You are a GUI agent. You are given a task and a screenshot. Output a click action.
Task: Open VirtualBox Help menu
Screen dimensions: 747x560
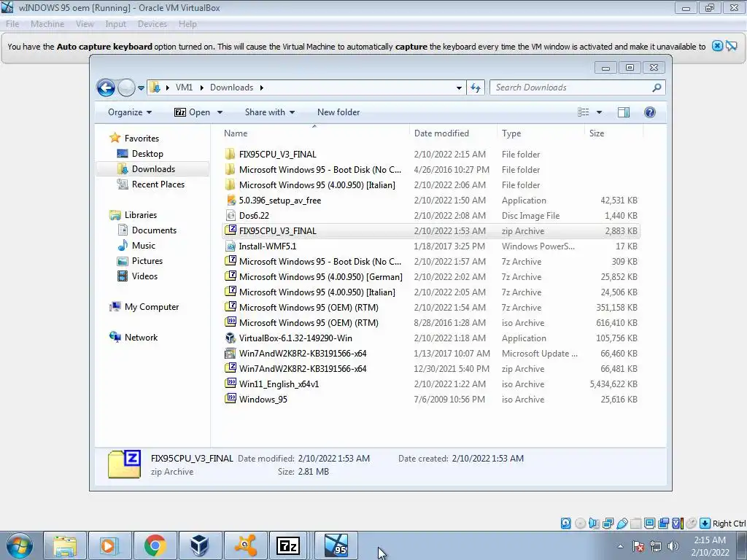pos(187,24)
